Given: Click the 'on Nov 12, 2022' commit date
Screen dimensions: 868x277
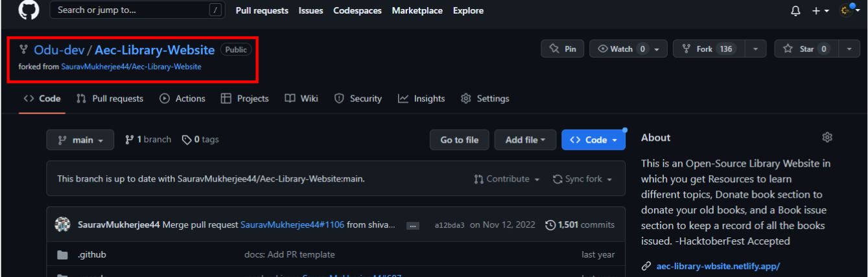Looking at the screenshot, I should (502, 225).
